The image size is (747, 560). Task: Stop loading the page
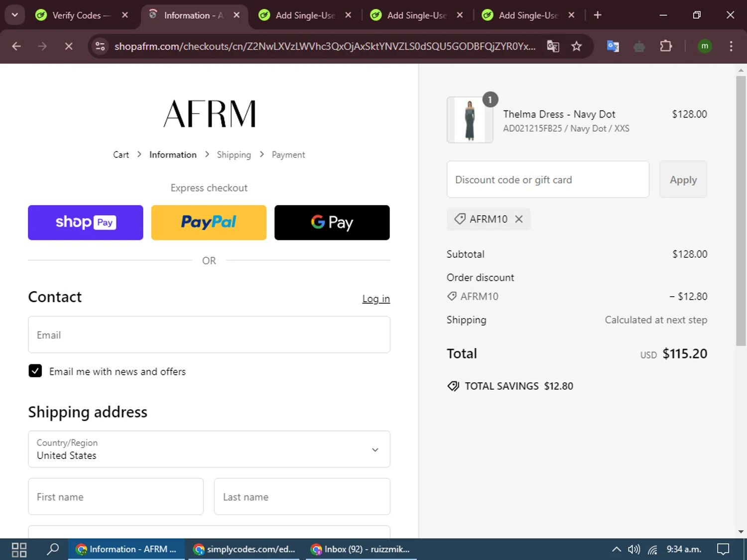click(x=69, y=46)
